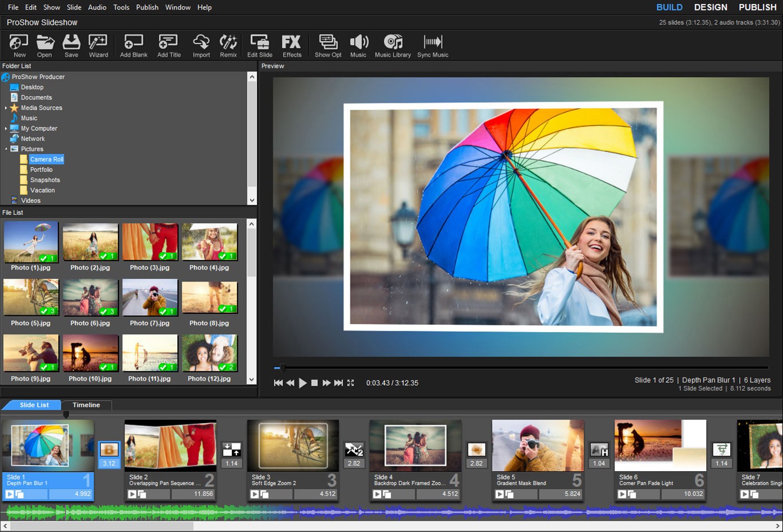Open the Audio menu
The image size is (783, 532).
click(x=97, y=7)
